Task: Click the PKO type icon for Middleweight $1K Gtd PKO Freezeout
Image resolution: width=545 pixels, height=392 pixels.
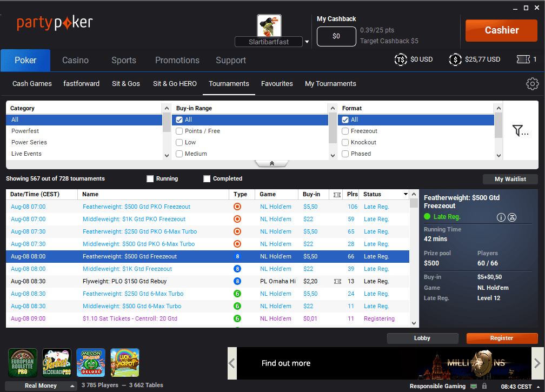Action: pos(237,220)
